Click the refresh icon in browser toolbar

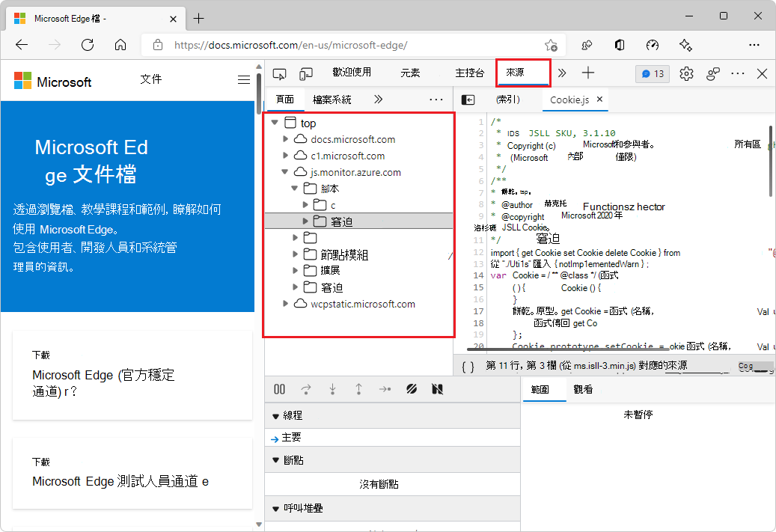(87, 45)
